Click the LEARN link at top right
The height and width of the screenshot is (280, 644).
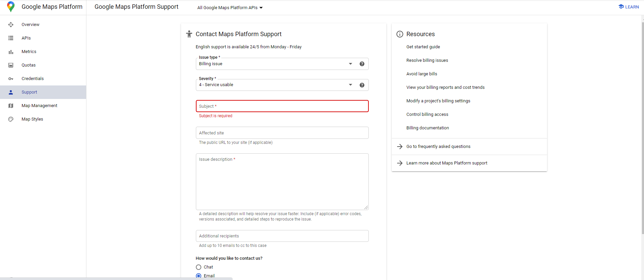point(628,7)
